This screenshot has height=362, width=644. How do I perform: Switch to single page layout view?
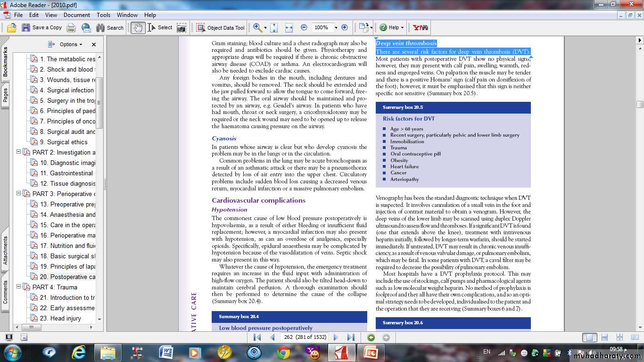coord(588,337)
